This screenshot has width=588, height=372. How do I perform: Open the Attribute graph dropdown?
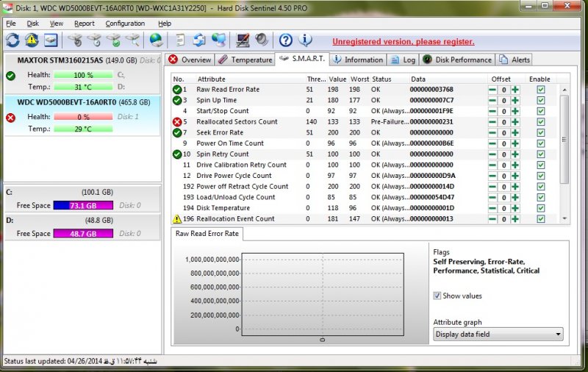(499, 334)
